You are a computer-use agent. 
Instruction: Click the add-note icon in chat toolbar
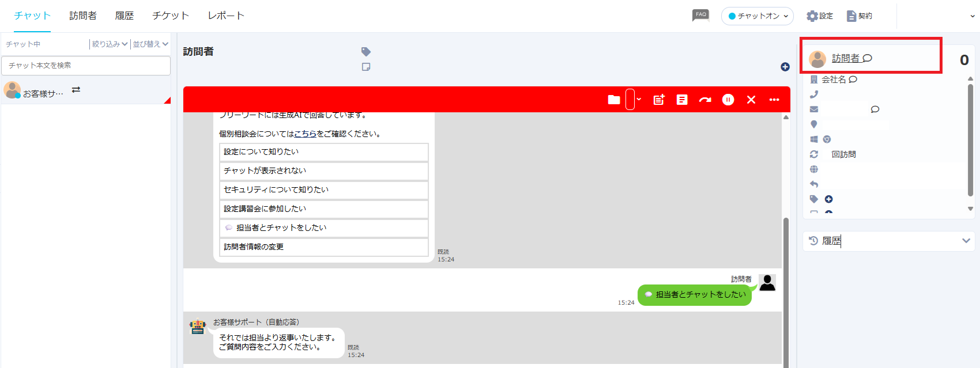[x=659, y=100]
